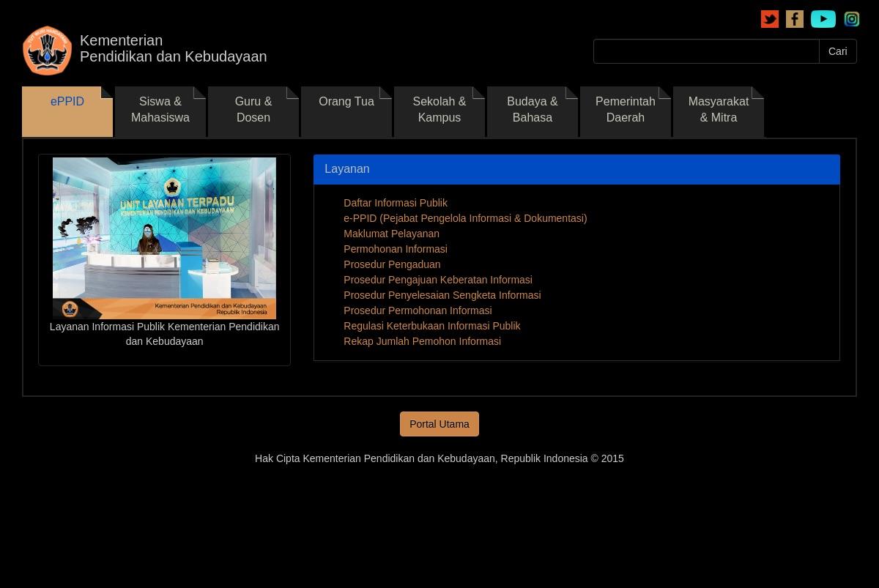Click the Cari search button
Viewport: 879px width, 588px height.
(838, 51)
